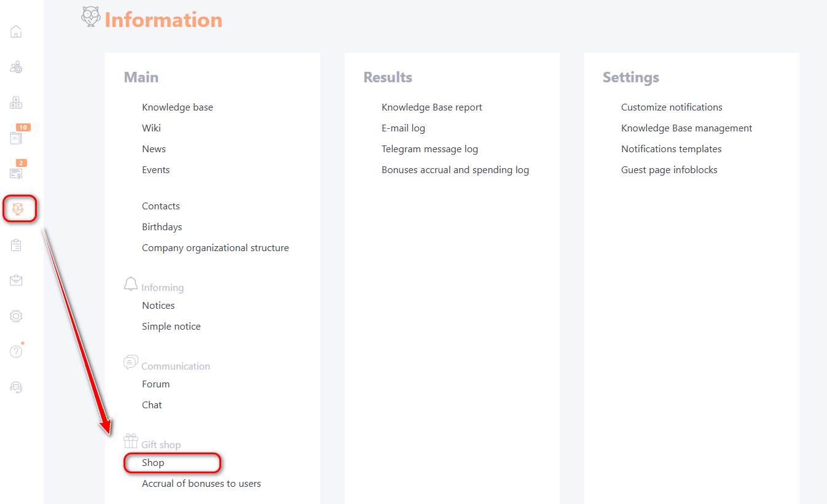This screenshot has width=827, height=504.
Task: Click the home icon in the sidebar
Action: 16,32
